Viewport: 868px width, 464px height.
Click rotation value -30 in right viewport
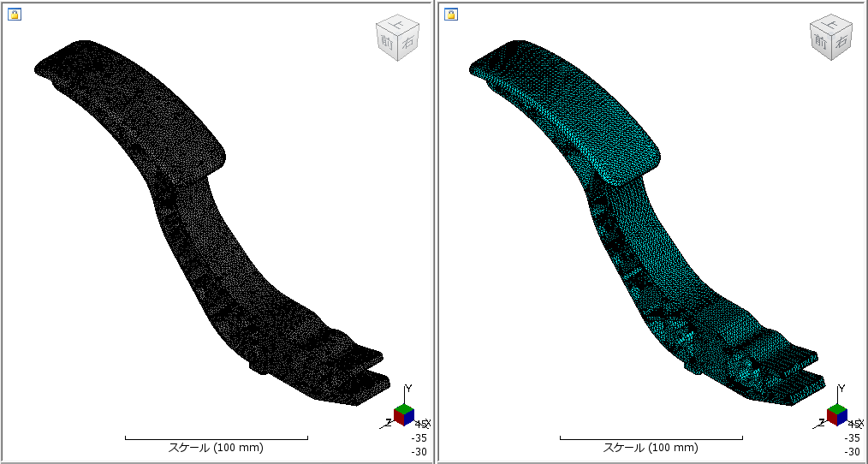(853, 451)
